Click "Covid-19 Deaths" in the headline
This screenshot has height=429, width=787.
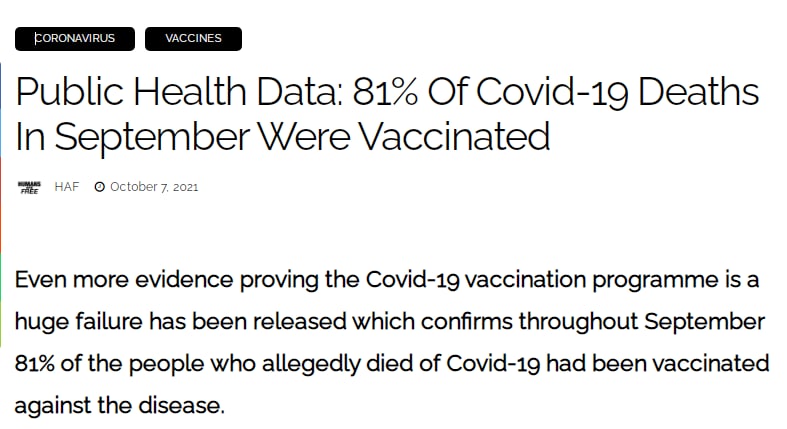click(617, 92)
